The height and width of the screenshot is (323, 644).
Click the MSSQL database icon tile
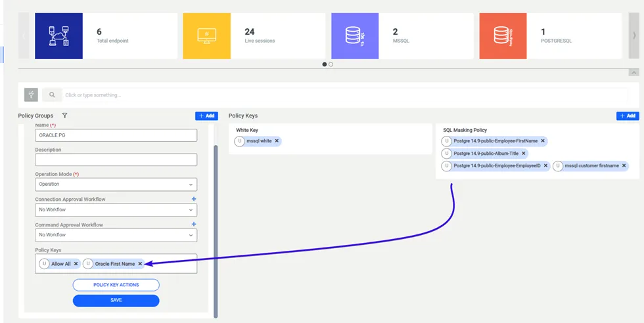[x=355, y=35]
